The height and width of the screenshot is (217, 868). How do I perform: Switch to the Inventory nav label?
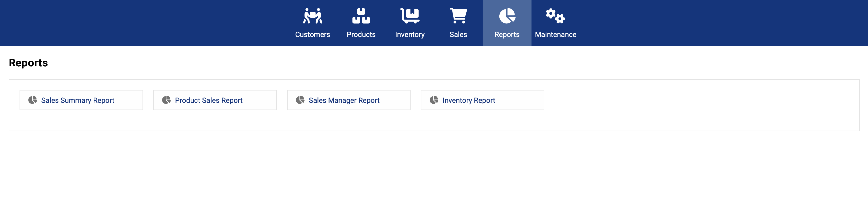[x=410, y=35]
